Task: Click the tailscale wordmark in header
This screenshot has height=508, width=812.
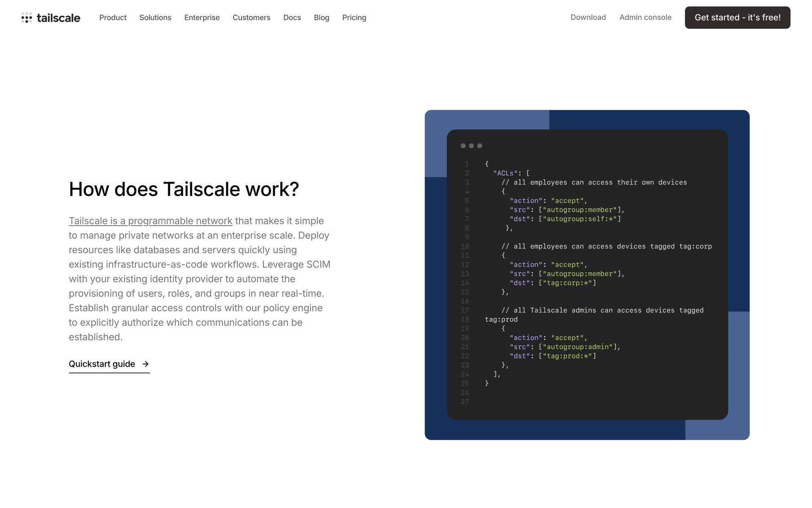Action: click(x=58, y=18)
